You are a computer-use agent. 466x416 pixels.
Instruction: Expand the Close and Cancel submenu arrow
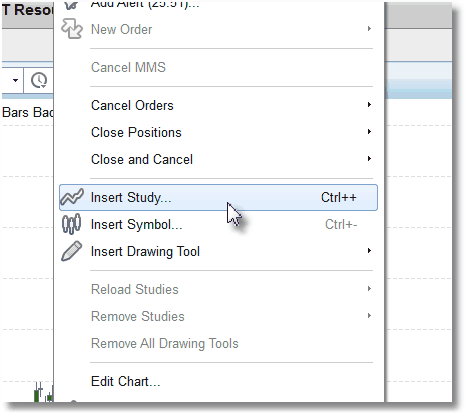click(369, 159)
